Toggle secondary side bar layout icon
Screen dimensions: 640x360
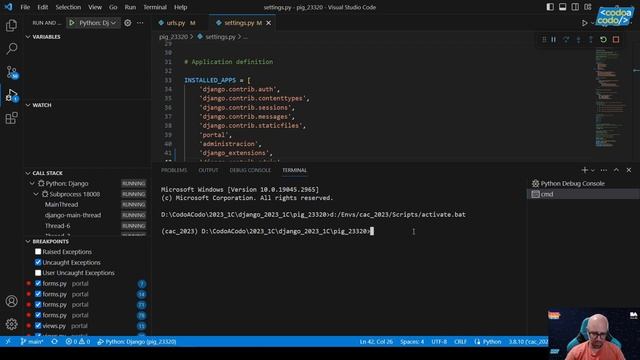(x=575, y=7)
